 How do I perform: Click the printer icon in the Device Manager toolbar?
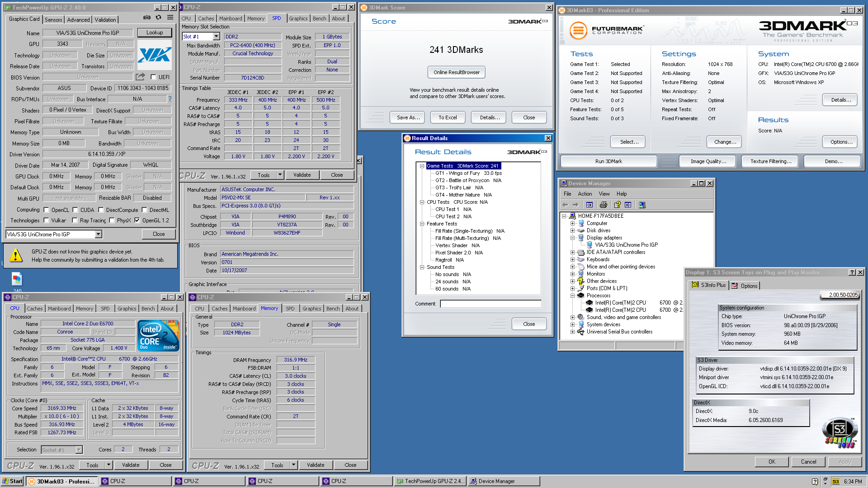(x=603, y=205)
